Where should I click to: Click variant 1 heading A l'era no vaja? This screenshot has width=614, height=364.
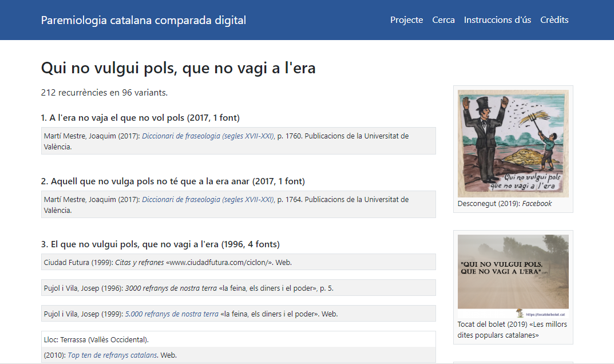[140, 118]
